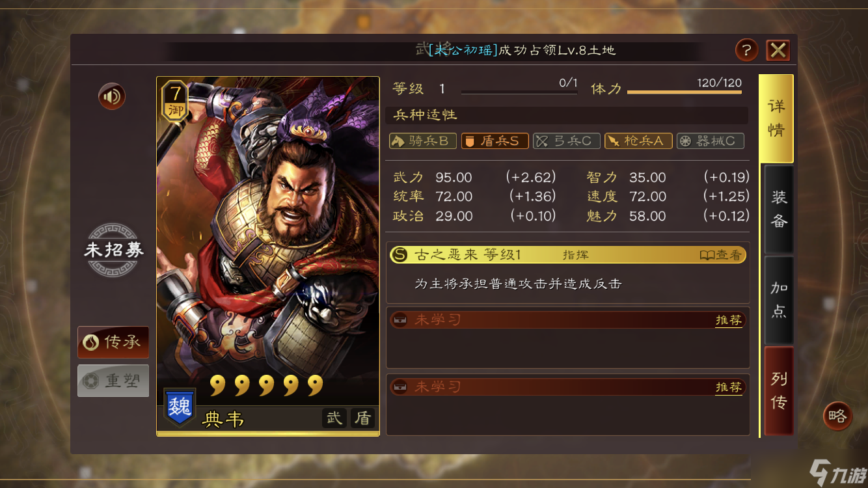Click the round 略 summary icon
The image size is (868, 488).
tap(837, 416)
